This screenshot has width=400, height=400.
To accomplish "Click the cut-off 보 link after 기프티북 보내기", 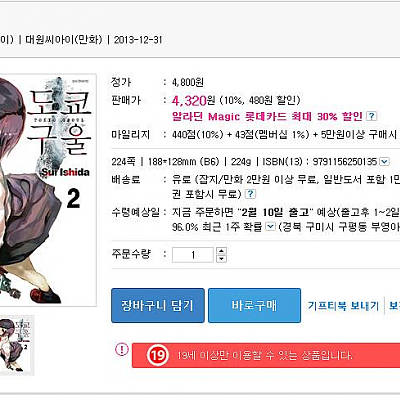I will click(x=395, y=305).
